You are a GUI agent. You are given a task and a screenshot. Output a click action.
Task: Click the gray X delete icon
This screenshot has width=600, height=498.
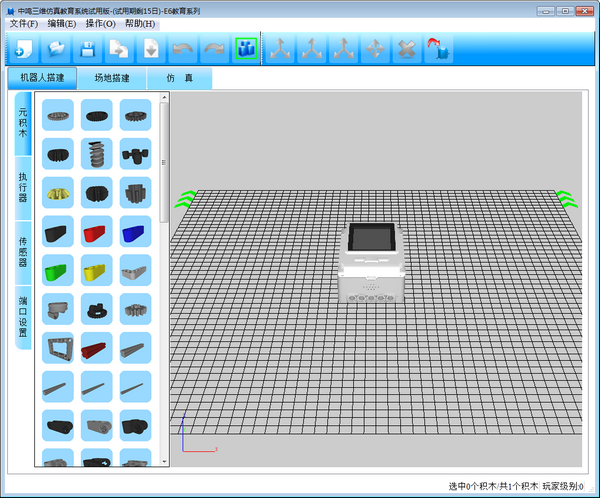click(406, 48)
